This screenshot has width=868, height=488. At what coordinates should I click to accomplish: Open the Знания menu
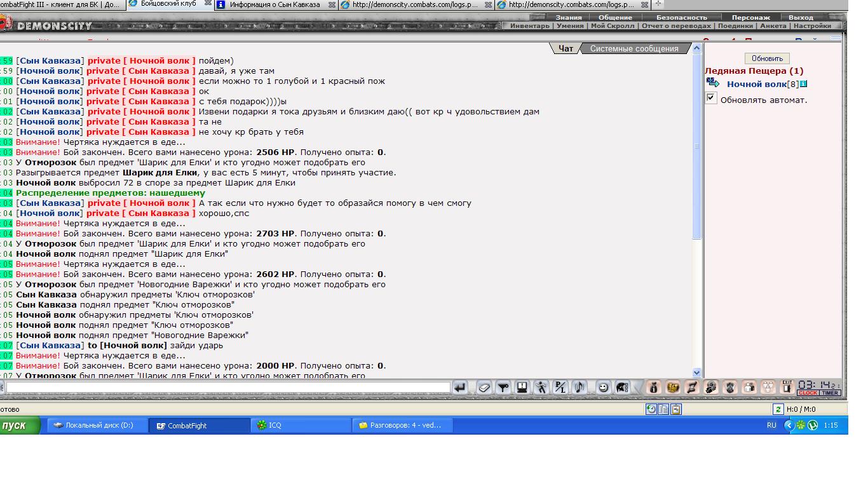point(569,18)
